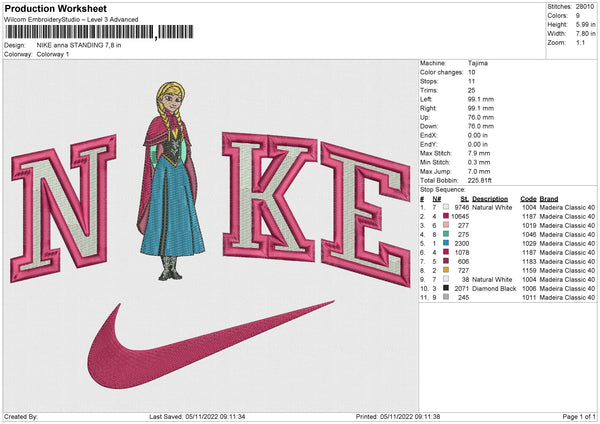Viewport: 600px width, 424px height.
Task: Select the gray swatch in the code 1011 row
Action: click(446, 297)
